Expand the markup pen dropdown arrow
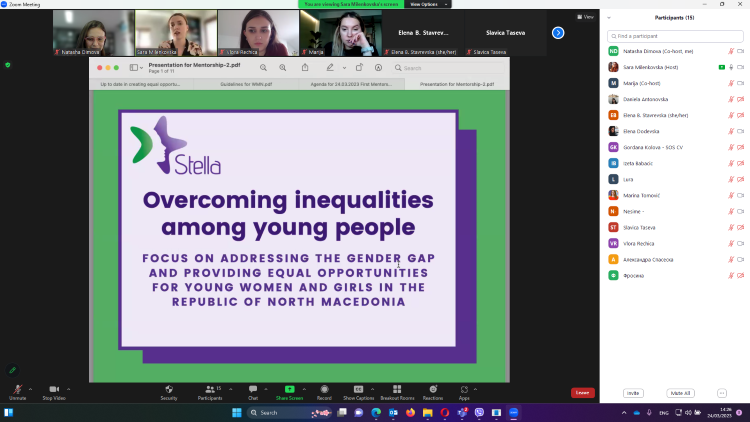The width and height of the screenshot is (750, 422). [x=344, y=68]
